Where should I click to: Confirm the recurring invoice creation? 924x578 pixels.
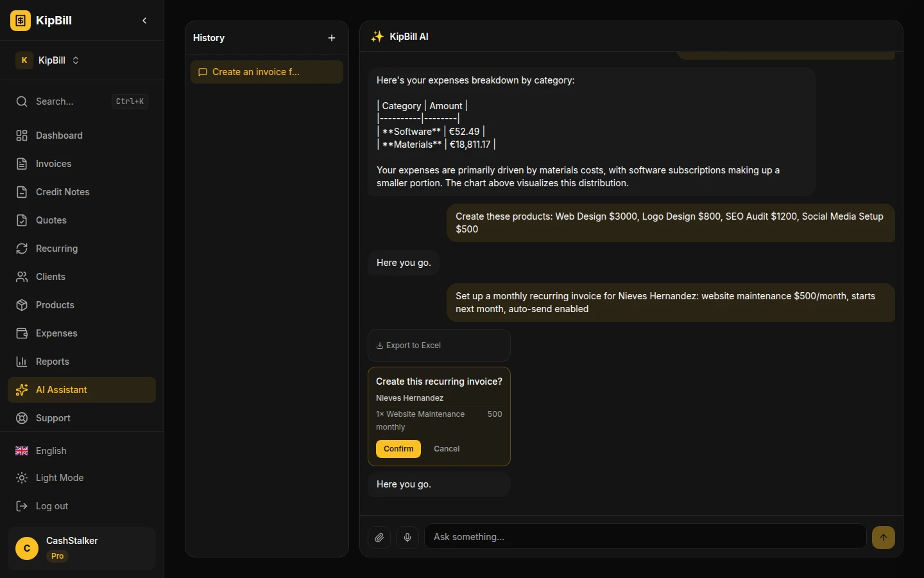point(398,449)
